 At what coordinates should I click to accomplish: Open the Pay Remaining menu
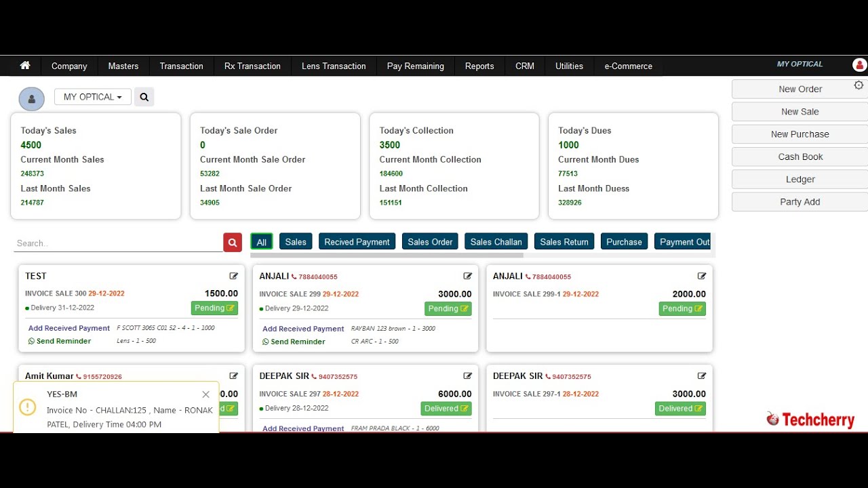415,66
